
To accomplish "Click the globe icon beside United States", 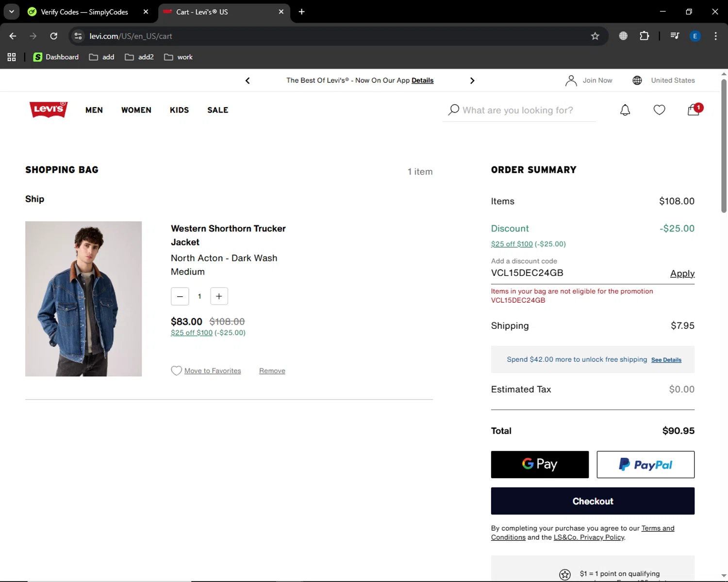I will coord(637,81).
